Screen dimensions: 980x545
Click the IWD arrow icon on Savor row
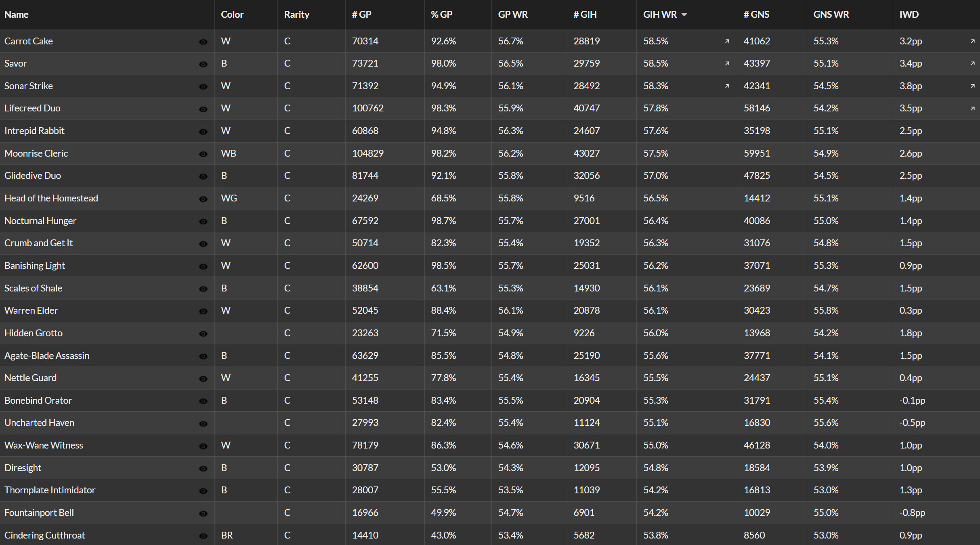(x=973, y=63)
